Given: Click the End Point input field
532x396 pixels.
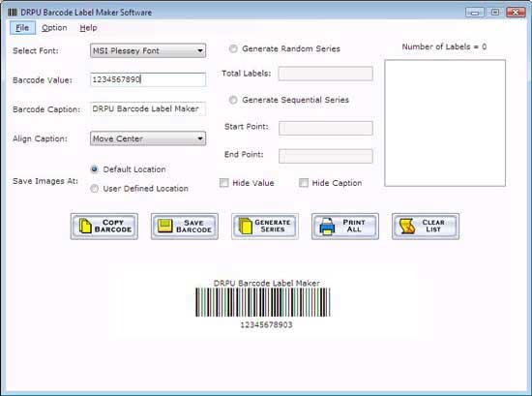Looking at the screenshot, I should [x=326, y=156].
